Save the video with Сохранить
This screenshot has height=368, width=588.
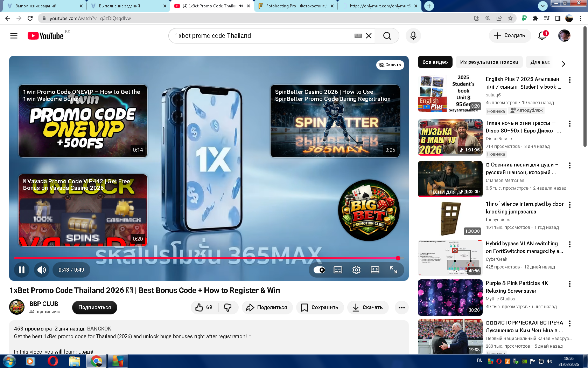[x=320, y=307]
